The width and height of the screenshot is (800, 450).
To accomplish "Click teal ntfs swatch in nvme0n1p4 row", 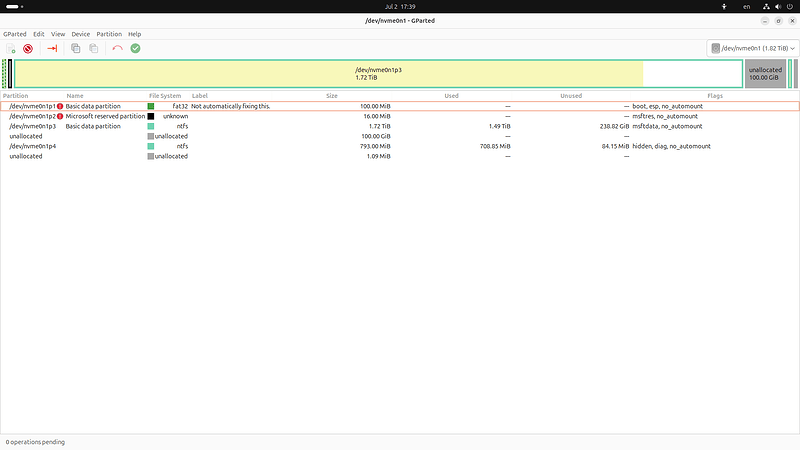I will [x=151, y=146].
